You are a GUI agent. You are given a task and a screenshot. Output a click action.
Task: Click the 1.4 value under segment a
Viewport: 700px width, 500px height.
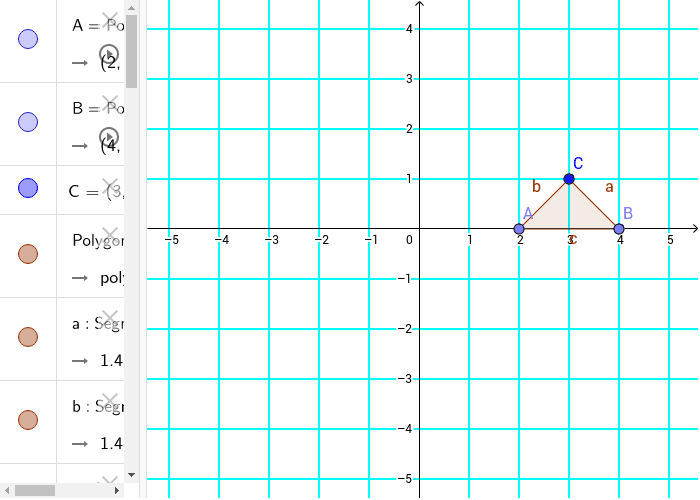pos(112,361)
